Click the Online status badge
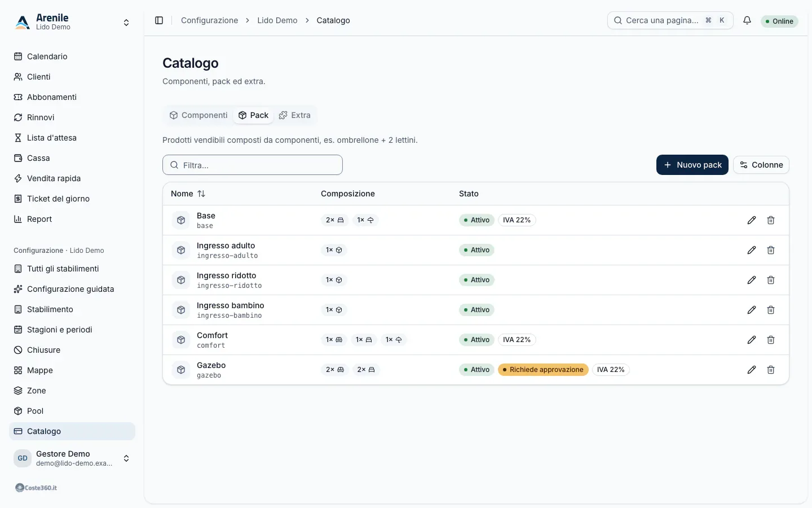812x508 pixels. point(779,21)
